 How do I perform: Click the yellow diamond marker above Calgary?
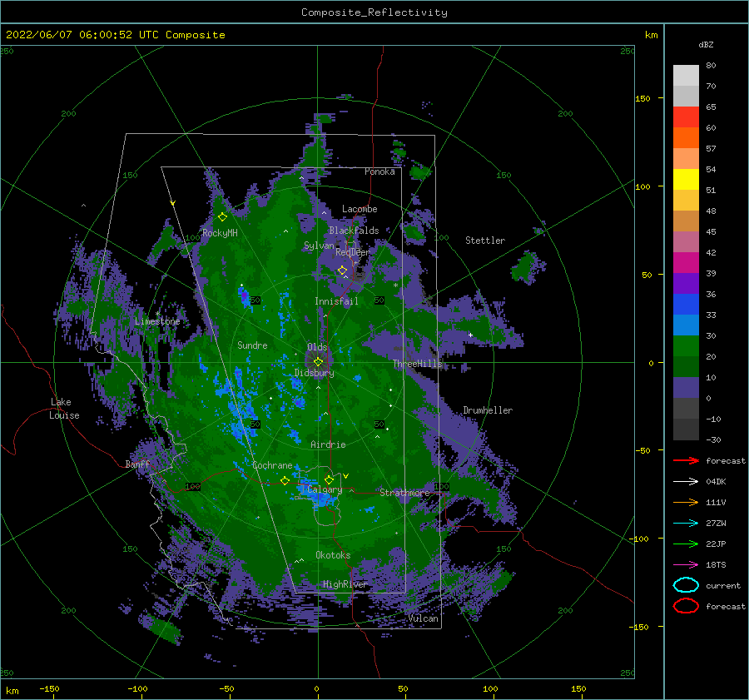tap(329, 479)
